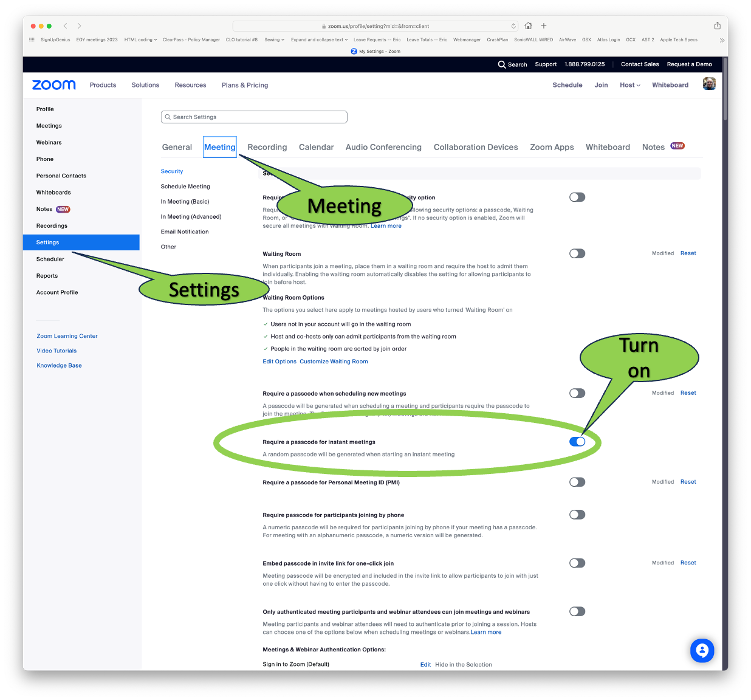The height and width of the screenshot is (700, 751).
Task: Toggle passcode when scheduling new meetings
Action: click(x=577, y=394)
